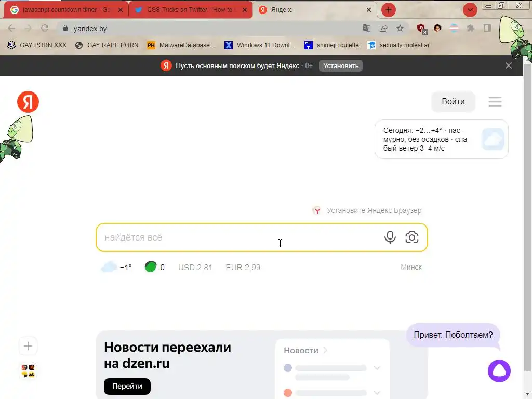Image resolution: width=532 pixels, height=399 pixels.
Task: Open the app folder icon below the plus
Action: click(28, 371)
